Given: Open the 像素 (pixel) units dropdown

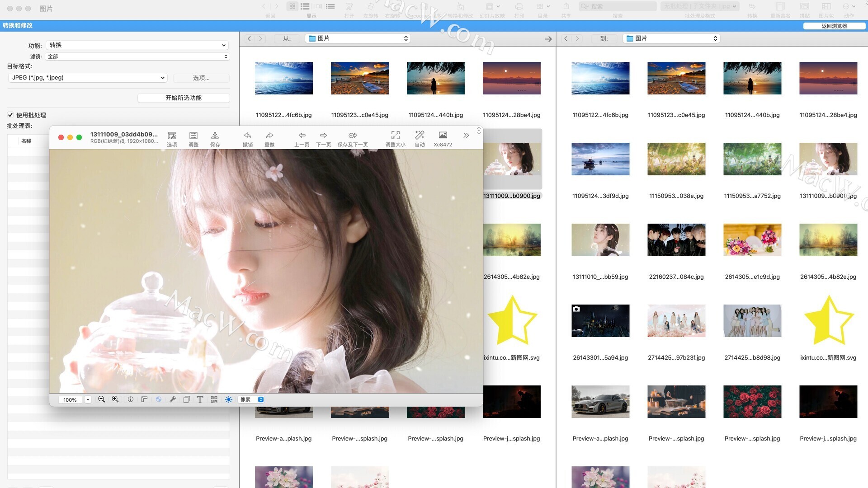Looking at the screenshot, I should coord(251,399).
